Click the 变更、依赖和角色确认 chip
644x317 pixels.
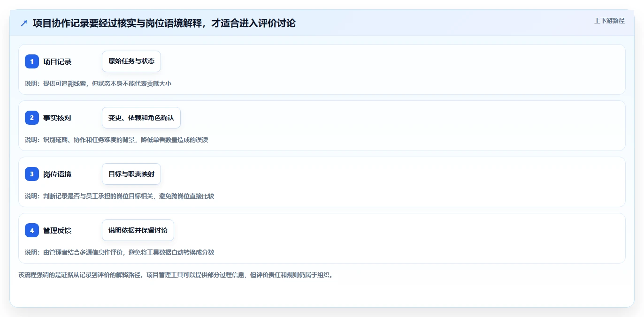coord(141,118)
